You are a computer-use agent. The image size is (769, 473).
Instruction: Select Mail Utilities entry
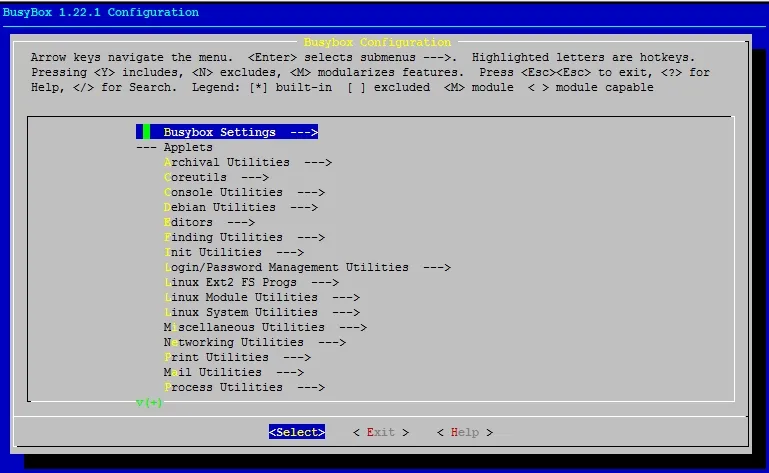point(234,372)
